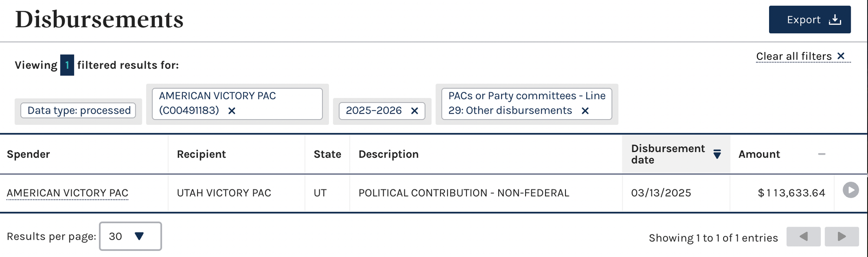
Task: Click the Disbursement date column header
Action: tap(668, 154)
